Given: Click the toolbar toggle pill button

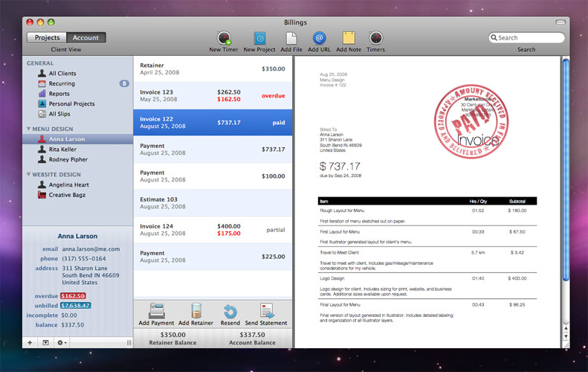Looking at the screenshot, I should [560, 22].
